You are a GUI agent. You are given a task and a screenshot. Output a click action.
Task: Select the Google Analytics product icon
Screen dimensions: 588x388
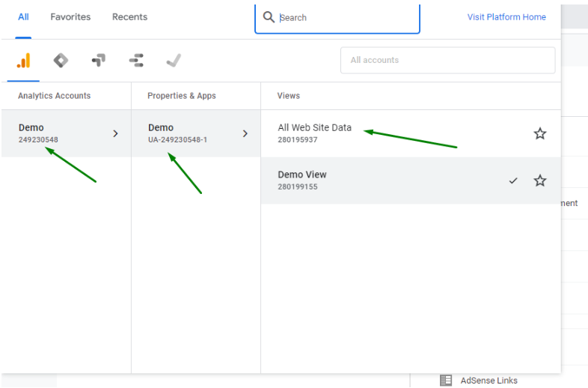(x=23, y=61)
